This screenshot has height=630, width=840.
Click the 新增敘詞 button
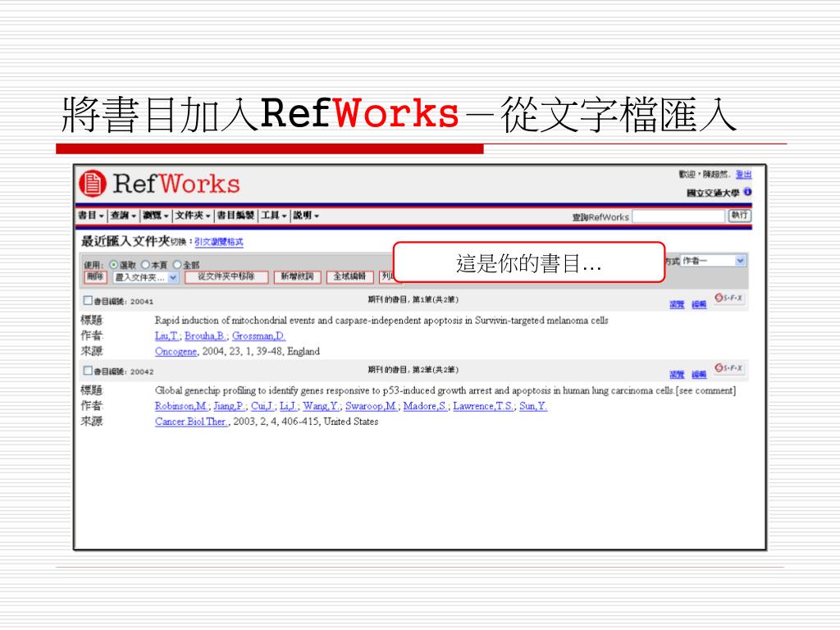click(x=297, y=277)
